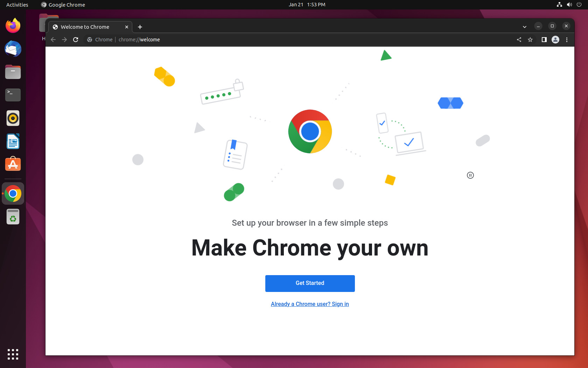588x368 pixels.
Task: Open the Chrome side panel
Action: pos(544,40)
